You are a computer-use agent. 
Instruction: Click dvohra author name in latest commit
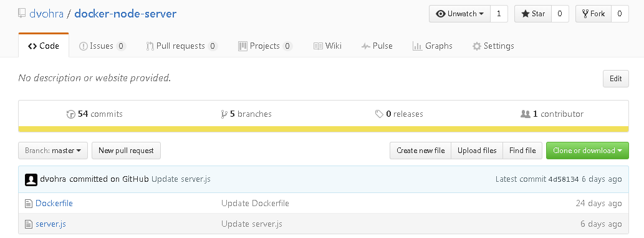pyautogui.click(x=54, y=179)
